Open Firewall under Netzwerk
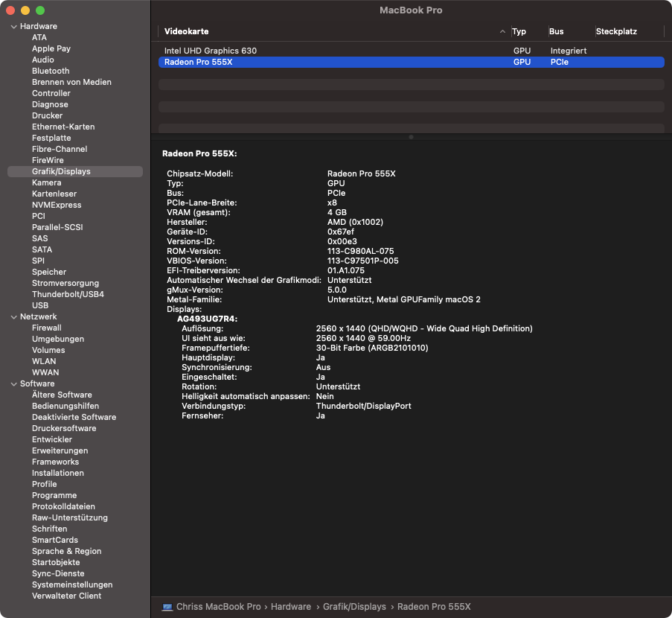Screen dimensions: 672x618 pyautogui.click(x=46, y=328)
